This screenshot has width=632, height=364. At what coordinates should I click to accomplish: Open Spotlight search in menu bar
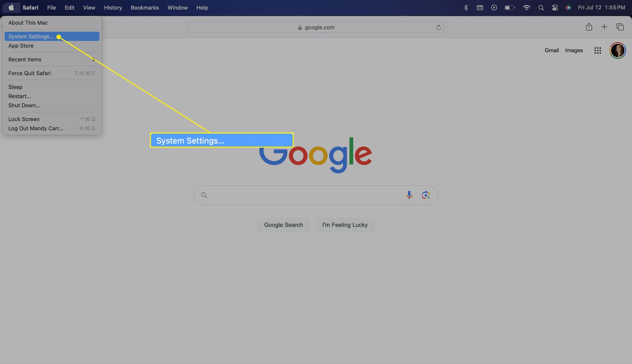click(x=541, y=8)
